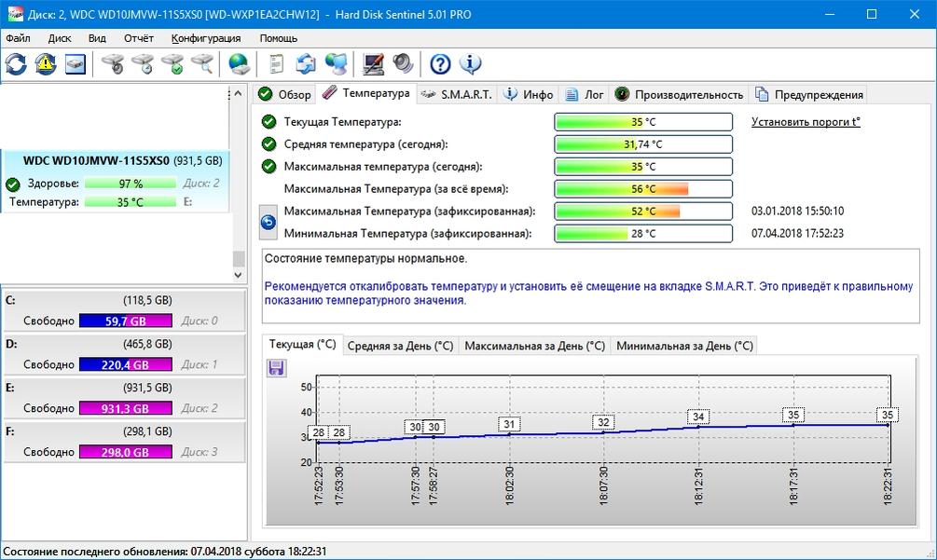Image resolution: width=937 pixels, height=560 pixels.
Task: Click the 31 data label on graph
Action: click(x=509, y=424)
